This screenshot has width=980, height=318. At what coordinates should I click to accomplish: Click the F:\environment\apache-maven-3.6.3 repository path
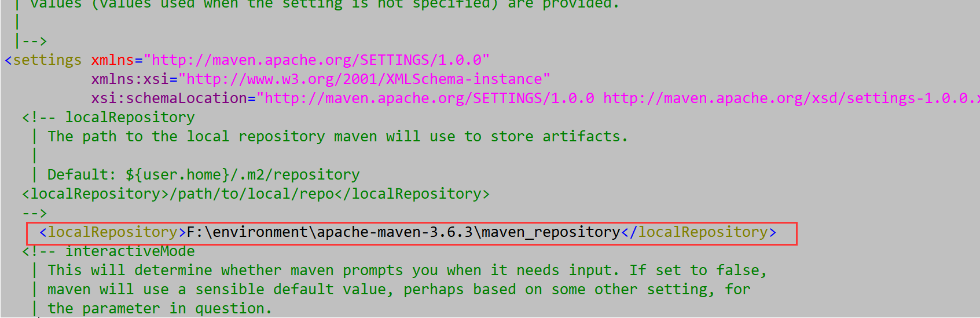[x=403, y=232]
